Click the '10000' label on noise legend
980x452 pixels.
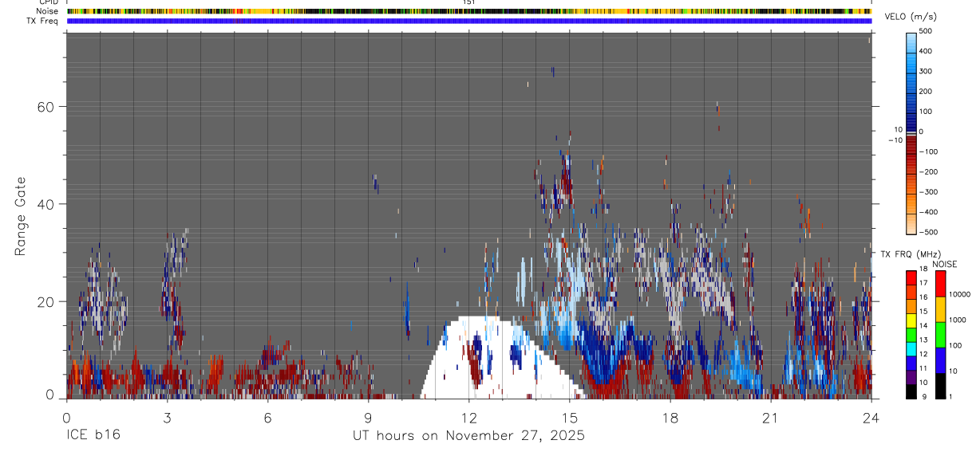[958, 294]
